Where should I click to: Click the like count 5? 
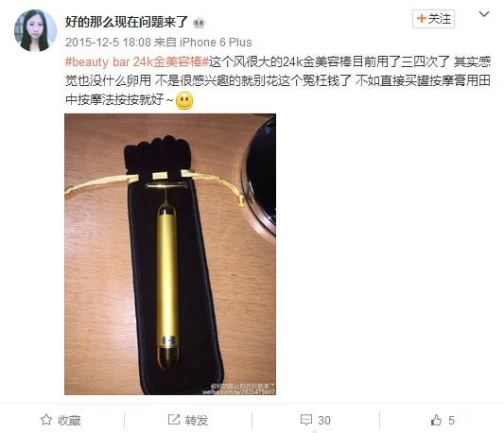tap(451, 420)
